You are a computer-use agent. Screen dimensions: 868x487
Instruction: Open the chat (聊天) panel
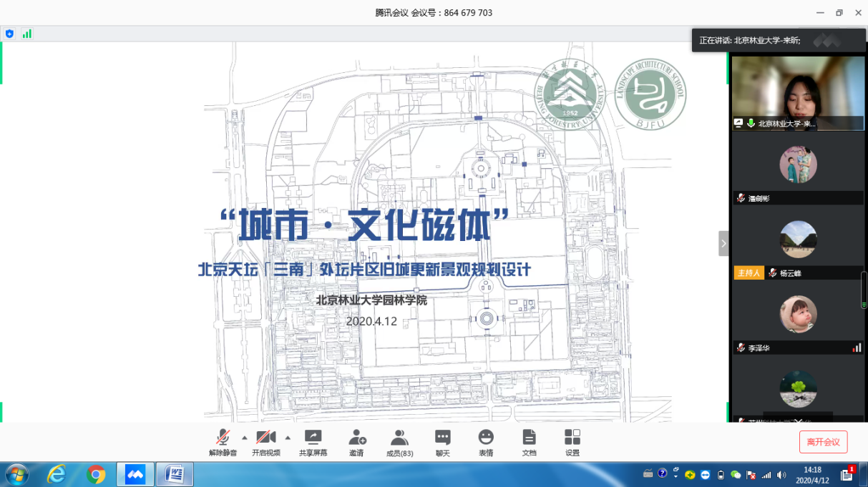coord(443,441)
